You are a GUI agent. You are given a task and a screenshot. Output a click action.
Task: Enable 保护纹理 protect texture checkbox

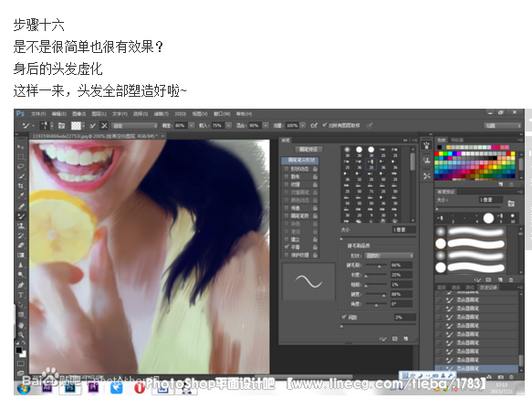(x=286, y=255)
